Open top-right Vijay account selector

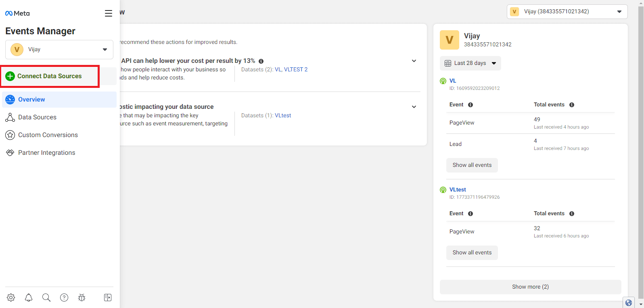567,12
